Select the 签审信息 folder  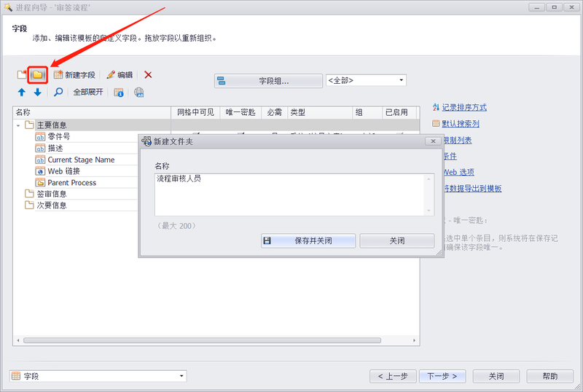click(x=51, y=194)
